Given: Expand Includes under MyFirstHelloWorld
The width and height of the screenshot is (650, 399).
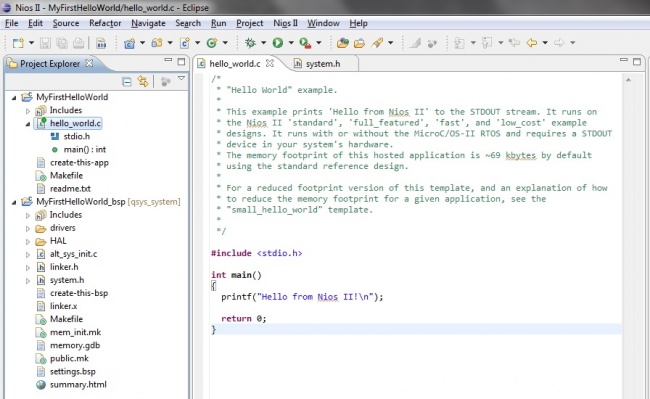Looking at the screenshot, I should [x=28, y=111].
